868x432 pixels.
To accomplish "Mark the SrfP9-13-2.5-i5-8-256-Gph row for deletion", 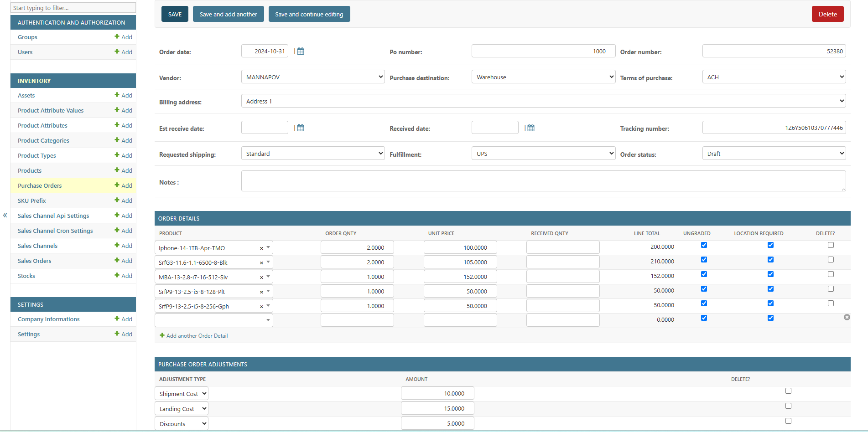I will pos(831,303).
